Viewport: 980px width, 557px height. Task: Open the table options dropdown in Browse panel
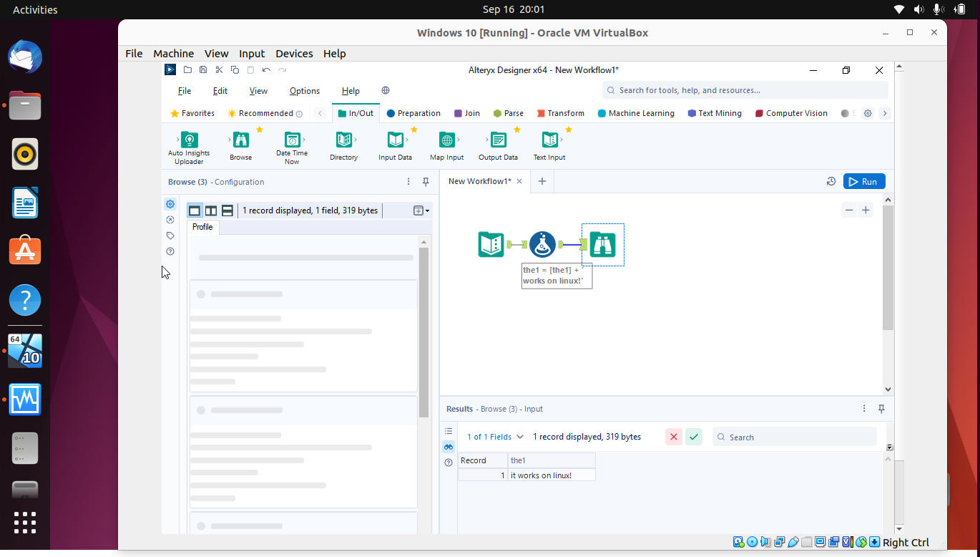[419, 210]
